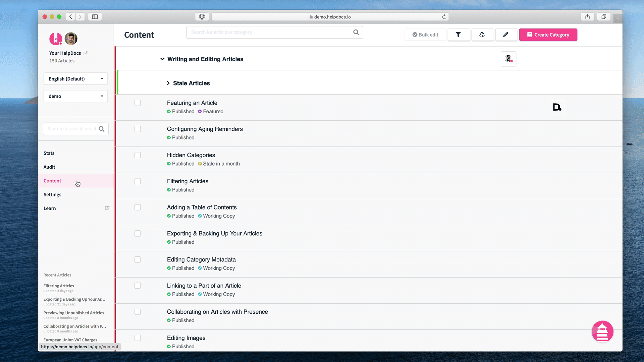644x362 pixels.
Task: Click the Create Category button
Action: 548,35
